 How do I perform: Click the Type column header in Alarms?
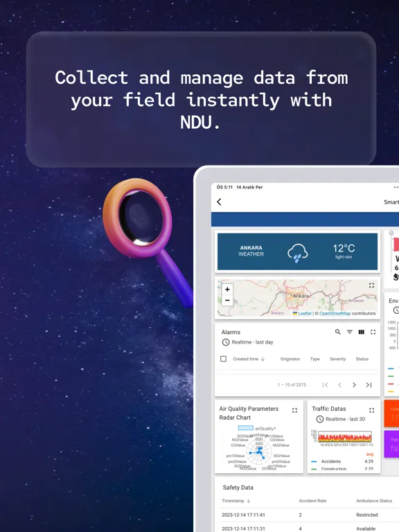[x=315, y=359]
